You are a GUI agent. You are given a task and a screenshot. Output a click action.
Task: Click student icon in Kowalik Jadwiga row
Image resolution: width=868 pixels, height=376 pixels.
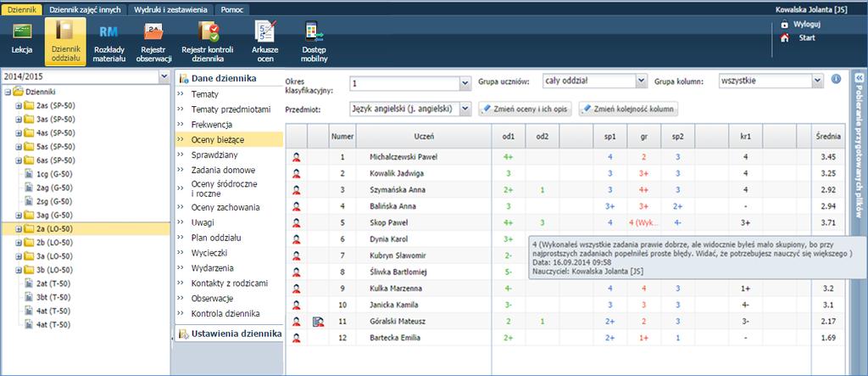[296, 174]
